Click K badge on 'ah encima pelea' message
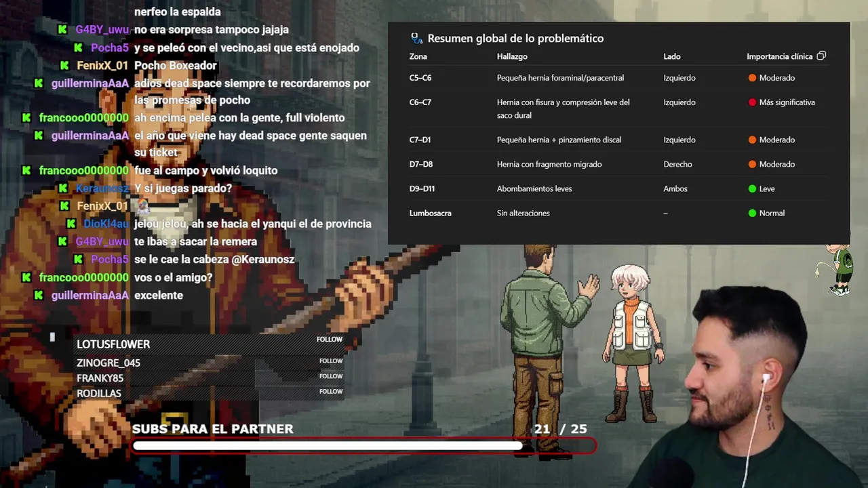This screenshot has width=868, height=488. pyautogui.click(x=26, y=118)
